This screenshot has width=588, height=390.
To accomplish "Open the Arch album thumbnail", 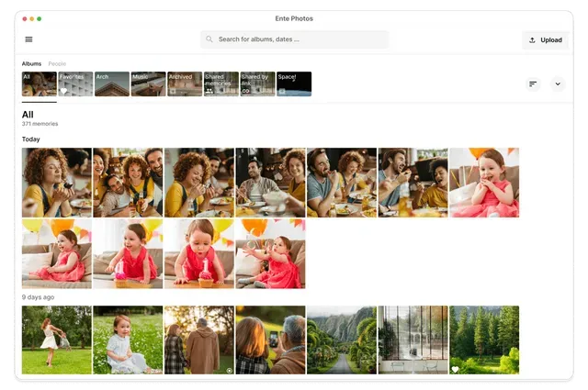I will click(112, 84).
